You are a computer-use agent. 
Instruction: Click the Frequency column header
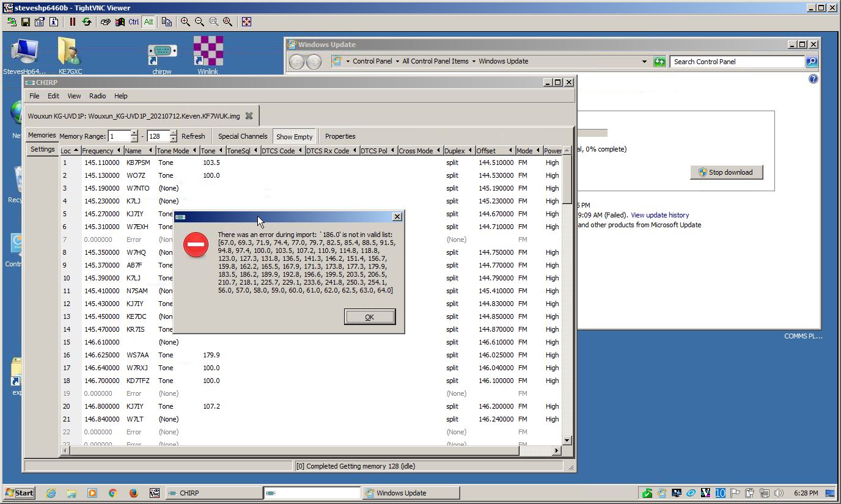coord(101,151)
